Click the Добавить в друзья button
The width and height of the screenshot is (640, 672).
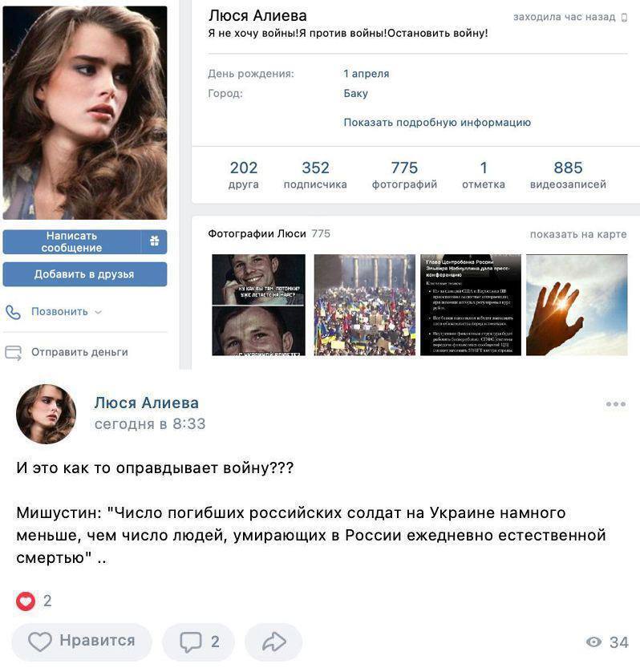pyautogui.click(x=85, y=274)
